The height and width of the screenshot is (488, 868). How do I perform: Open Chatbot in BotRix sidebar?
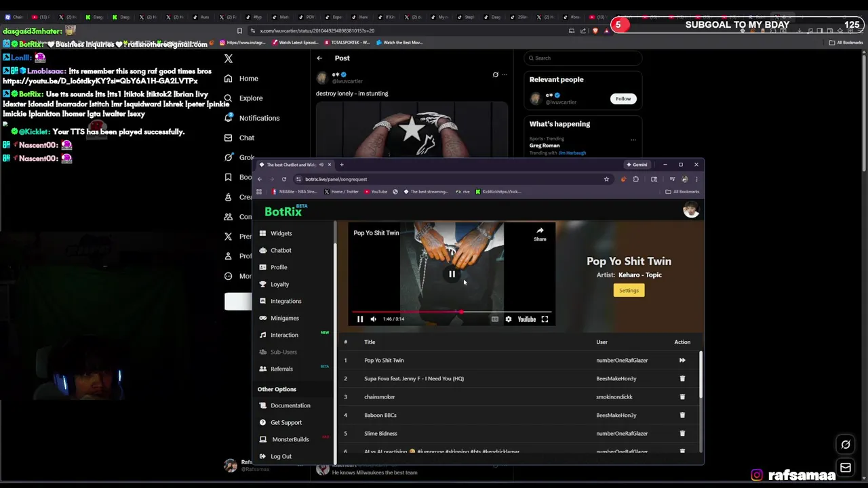(x=281, y=250)
